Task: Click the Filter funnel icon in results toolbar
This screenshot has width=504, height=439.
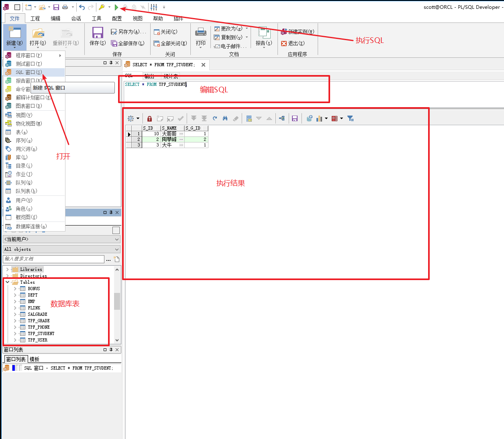Action: (350, 118)
